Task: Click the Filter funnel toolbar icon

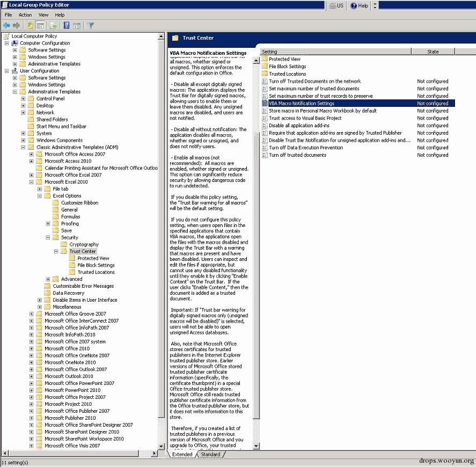Action: tap(91, 25)
